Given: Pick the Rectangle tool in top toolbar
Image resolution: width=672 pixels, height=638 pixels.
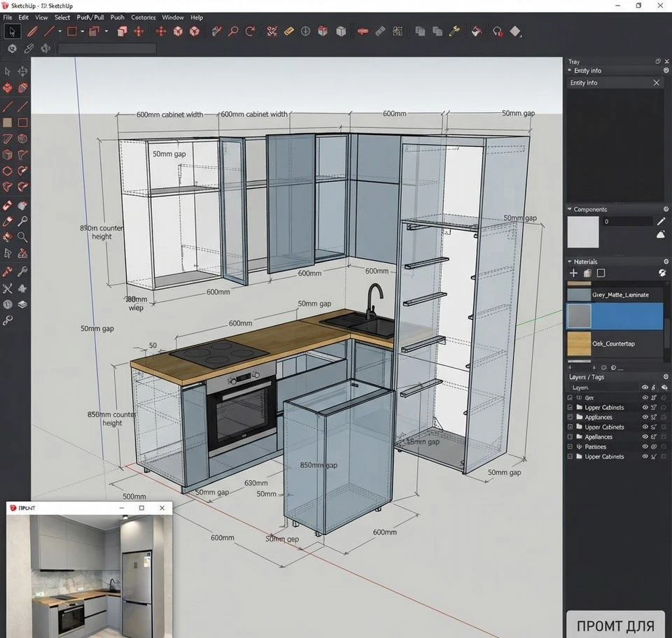Looking at the screenshot, I should 71,31.
